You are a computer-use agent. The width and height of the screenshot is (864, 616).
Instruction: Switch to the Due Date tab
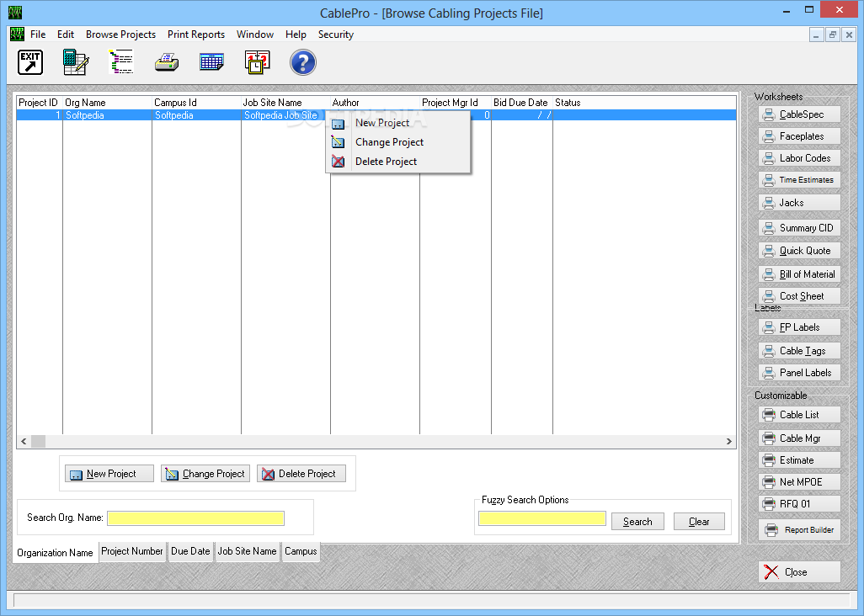click(190, 551)
